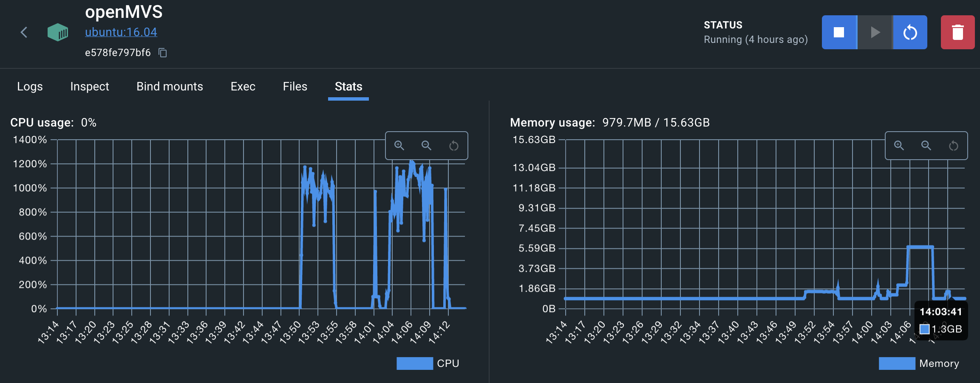The image size is (980, 383).
Task: Click the 1.86GB memory axis label
Action: pyautogui.click(x=537, y=288)
